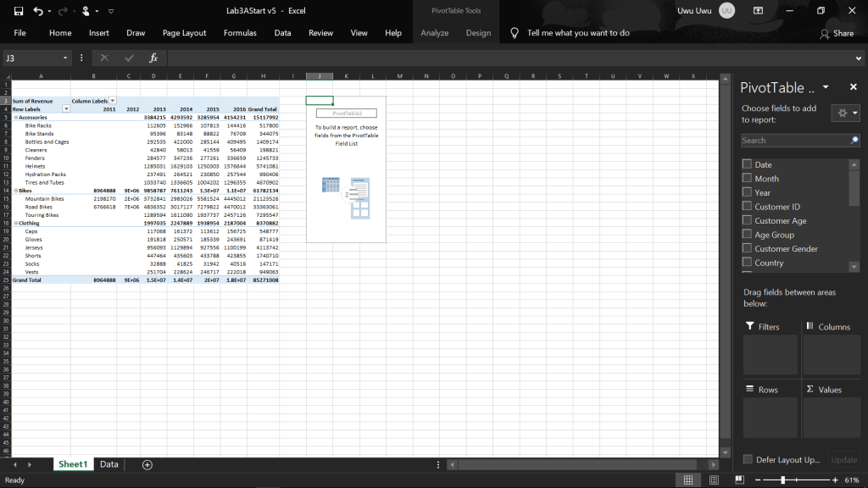Open the Insert Function fx dialog
868x488 pixels.
coord(153,58)
